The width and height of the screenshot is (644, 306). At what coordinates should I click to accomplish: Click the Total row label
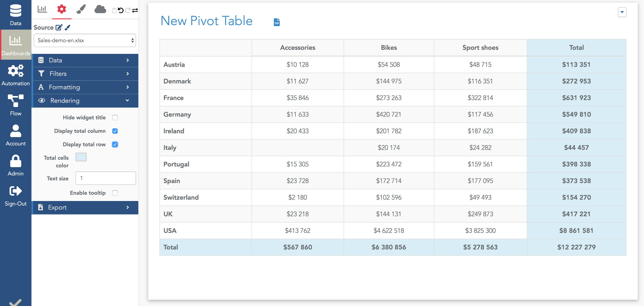(x=171, y=247)
